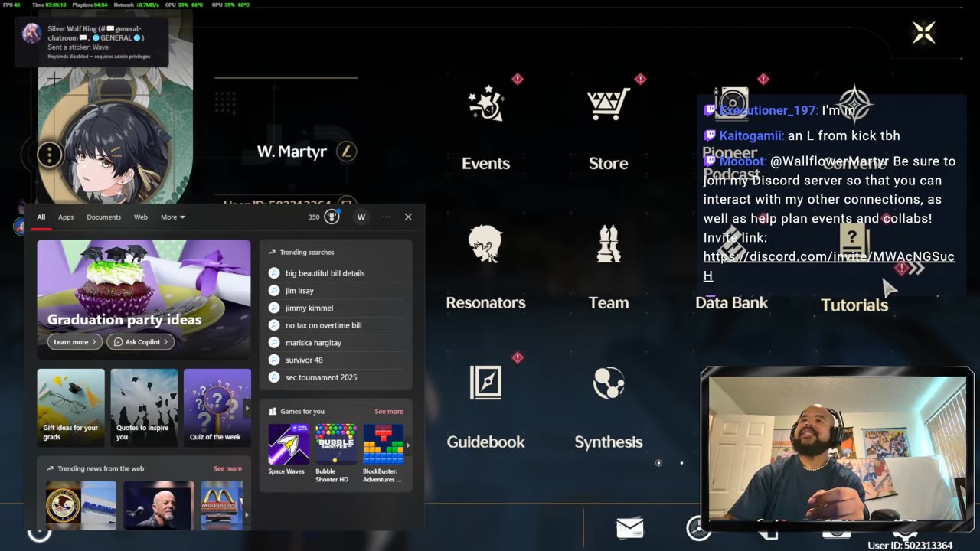Open the singer at microphone news thumbnail
The width and height of the screenshot is (980, 551).
click(158, 505)
